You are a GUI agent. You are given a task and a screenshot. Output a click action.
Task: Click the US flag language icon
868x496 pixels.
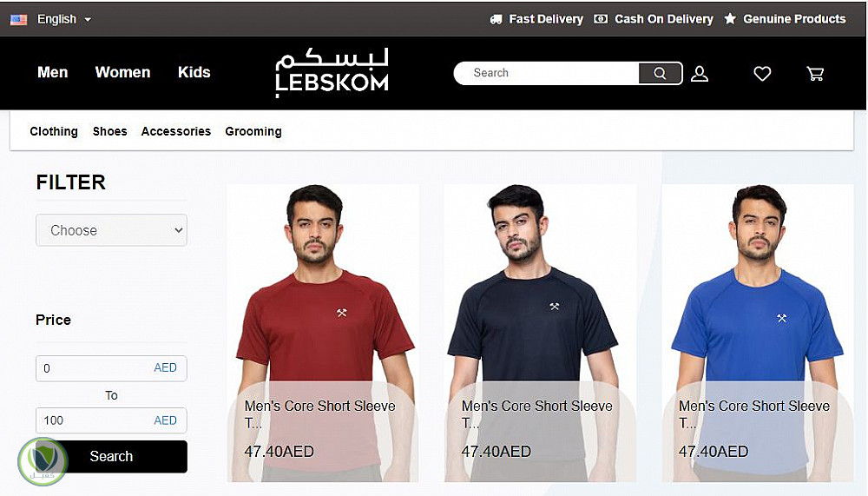[x=19, y=19]
